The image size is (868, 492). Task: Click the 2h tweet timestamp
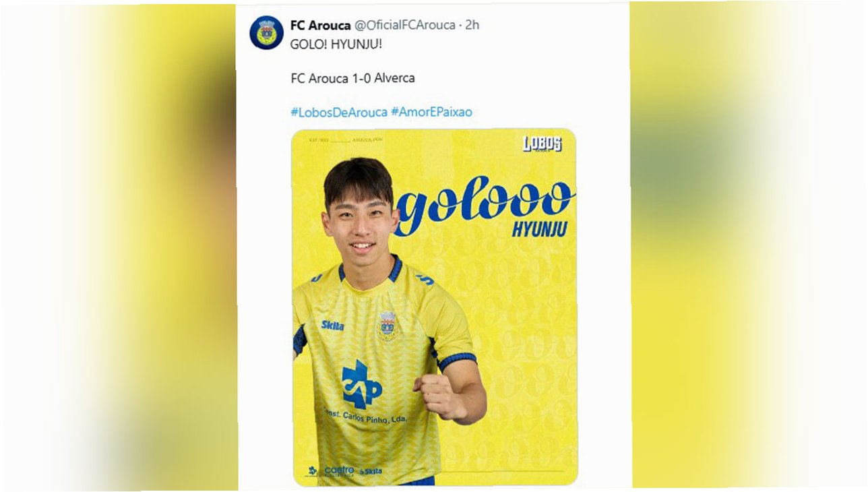coord(472,26)
